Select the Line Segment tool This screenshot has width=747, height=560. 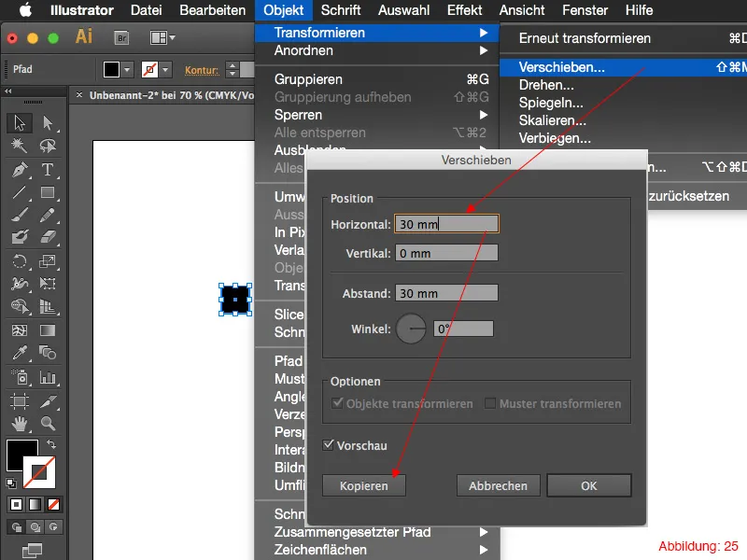pos(20,192)
